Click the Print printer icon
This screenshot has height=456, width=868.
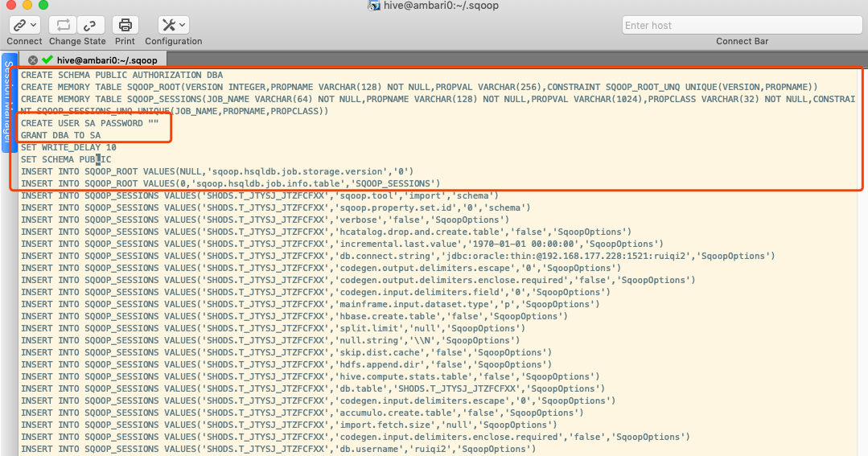click(x=125, y=25)
